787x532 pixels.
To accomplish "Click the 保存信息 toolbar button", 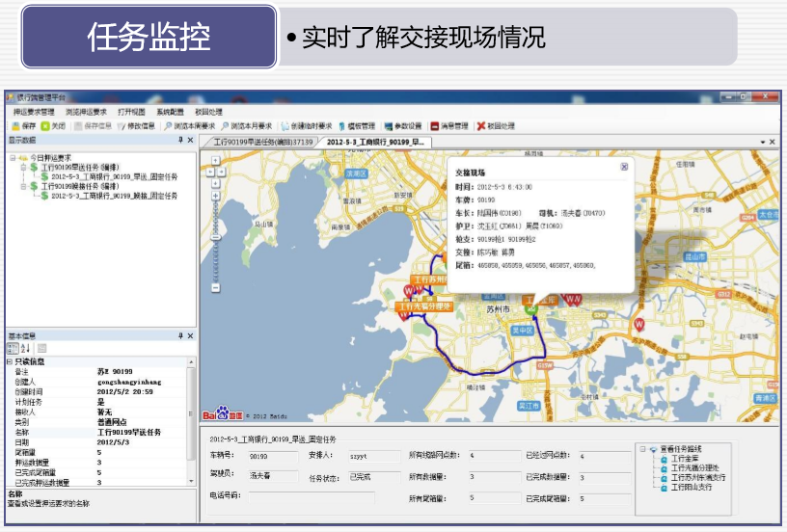I will click(93, 126).
